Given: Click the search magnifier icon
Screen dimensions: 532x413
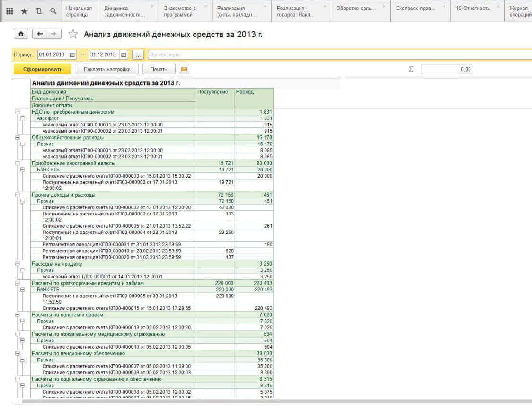Looking at the screenshot, I should point(53,11).
